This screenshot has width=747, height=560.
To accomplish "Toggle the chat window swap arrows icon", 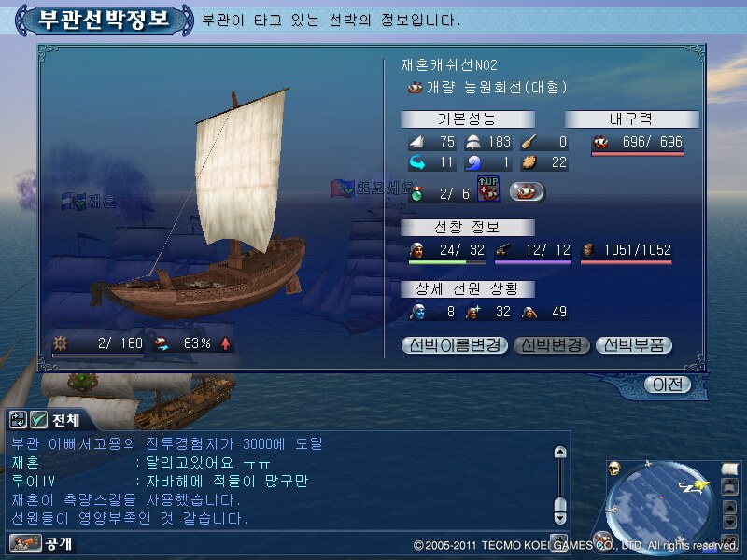I will [x=18, y=419].
